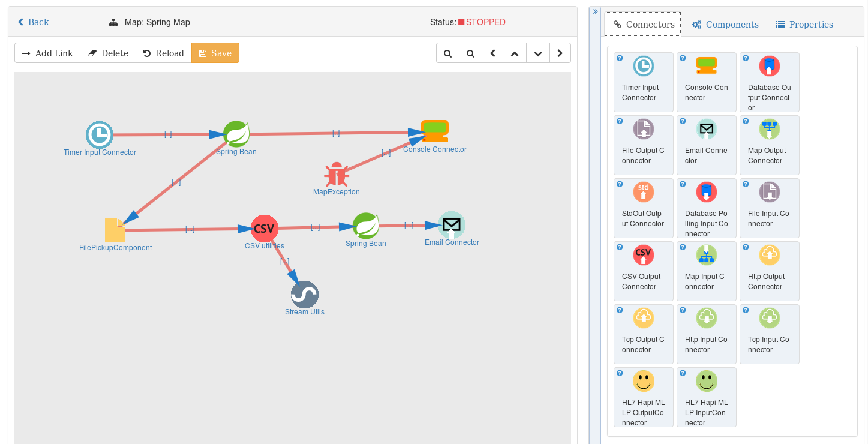Click the Timer Input Connector node on canvas
The width and height of the screenshot is (868, 444).
click(x=100, y=135)
